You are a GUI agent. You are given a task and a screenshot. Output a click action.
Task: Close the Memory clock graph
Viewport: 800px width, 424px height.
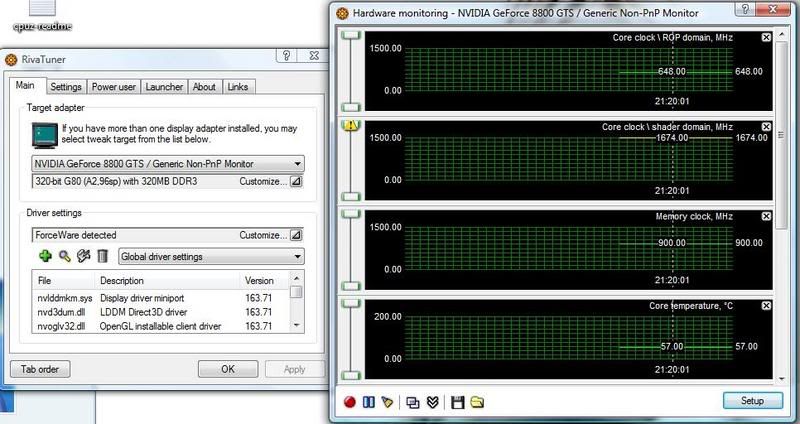[766, 216]
